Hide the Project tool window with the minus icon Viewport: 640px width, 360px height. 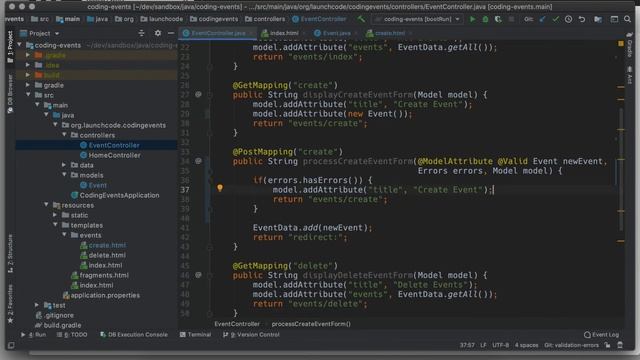171,33
